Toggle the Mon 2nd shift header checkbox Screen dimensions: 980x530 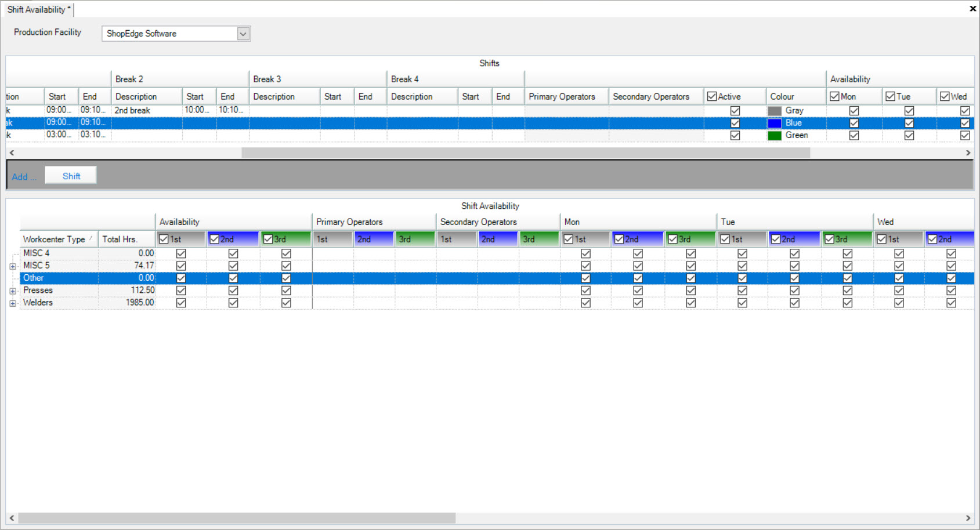619,239
